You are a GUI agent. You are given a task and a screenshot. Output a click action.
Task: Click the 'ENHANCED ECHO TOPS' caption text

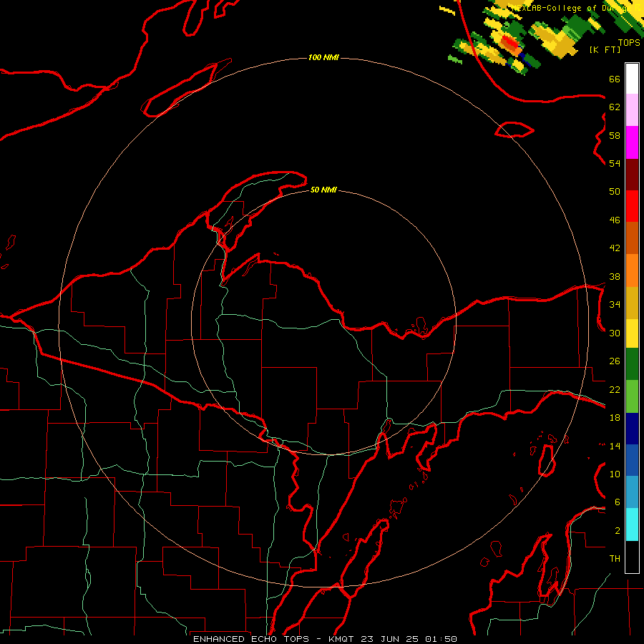click(250, 639)
